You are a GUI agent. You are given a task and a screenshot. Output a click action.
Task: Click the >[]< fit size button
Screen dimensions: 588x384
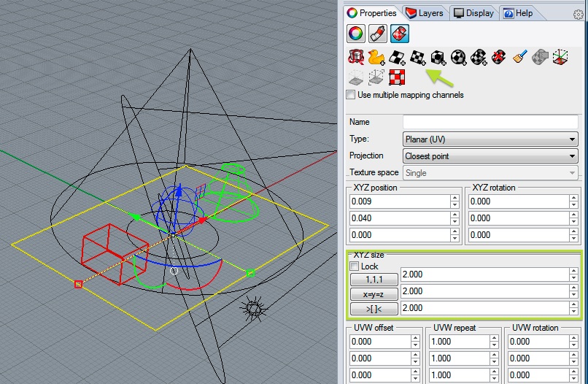click(373, 308)
